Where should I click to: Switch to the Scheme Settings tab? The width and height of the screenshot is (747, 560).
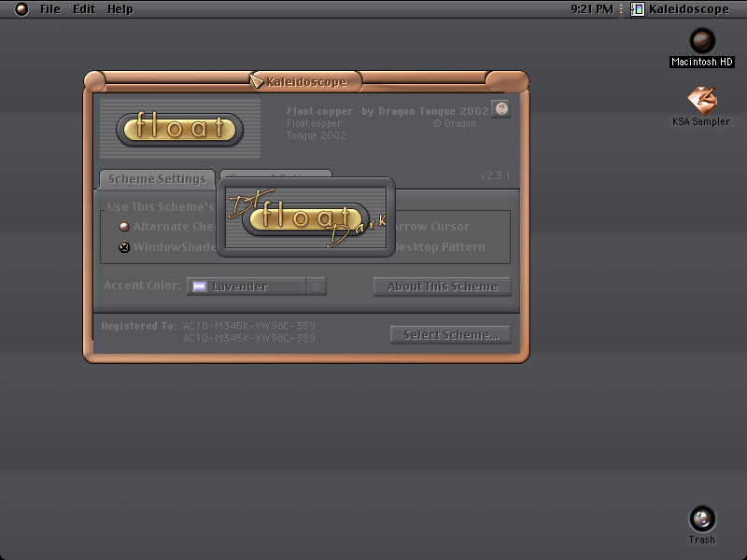(157, 179)
